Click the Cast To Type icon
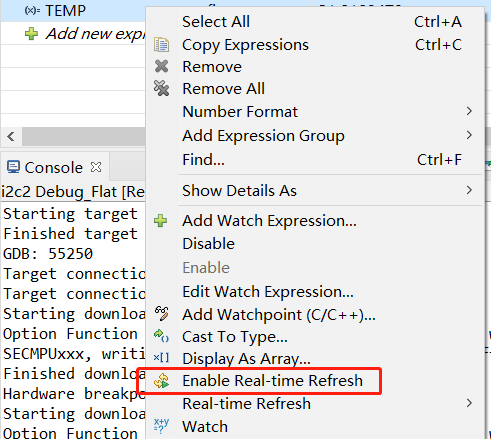Screen dimensions: 491x439 pos(161,336)
